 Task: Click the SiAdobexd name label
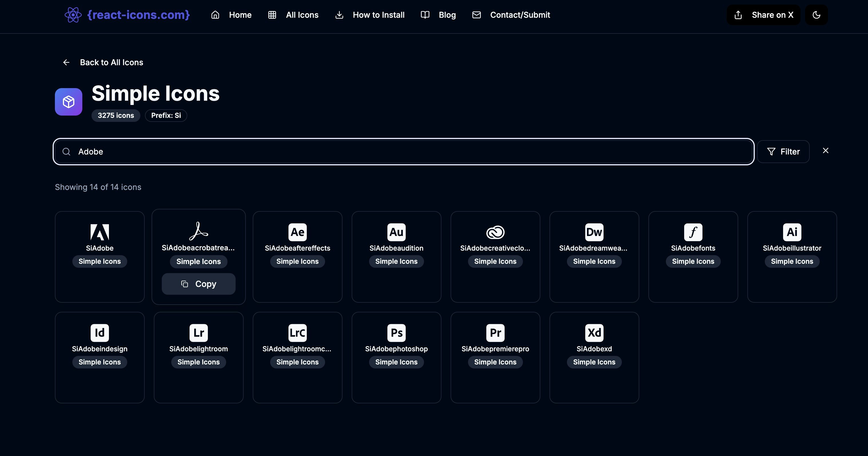tap(594, 349)
